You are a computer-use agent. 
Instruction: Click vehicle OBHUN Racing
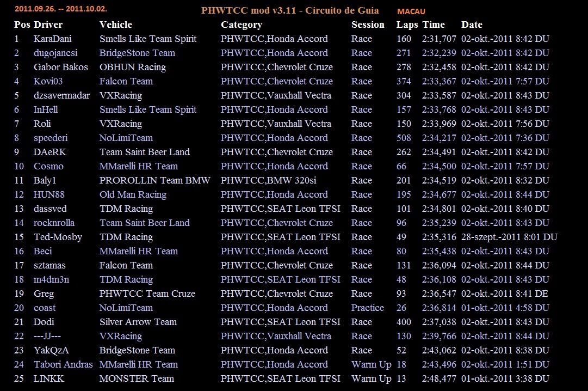132,67
